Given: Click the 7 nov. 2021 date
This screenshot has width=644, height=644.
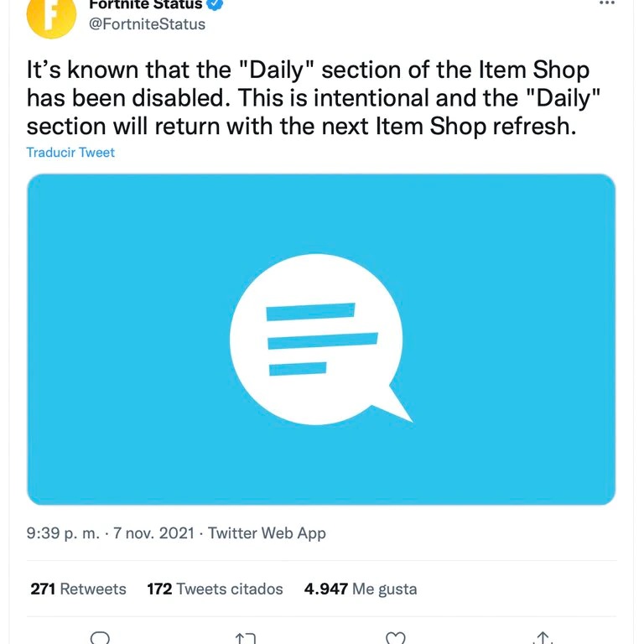Looking at the screenshot, I should coord(153,533).
